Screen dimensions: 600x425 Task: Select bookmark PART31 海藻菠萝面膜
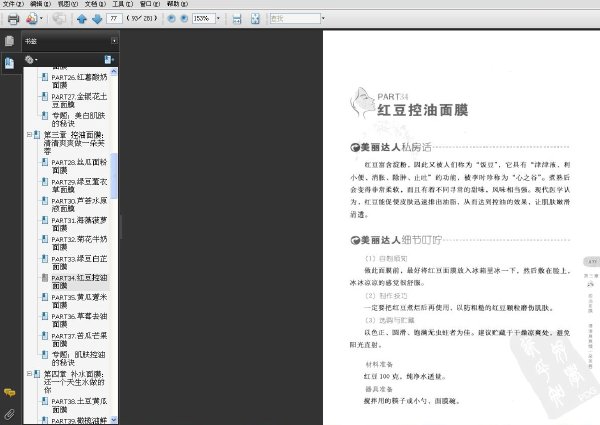pos(79,224)
